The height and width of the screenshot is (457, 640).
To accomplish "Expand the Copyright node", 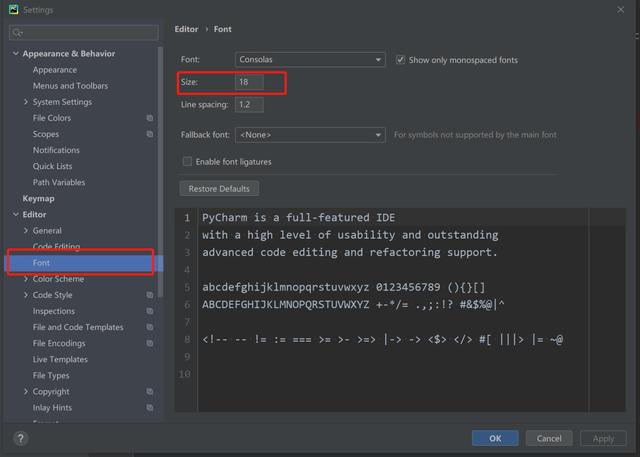I will pyautogui.click(x=26, y=391).
